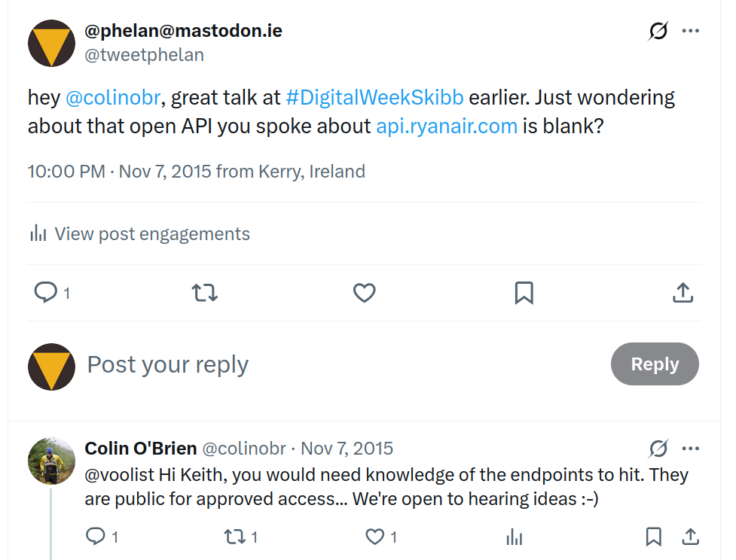Click reply icon on main post

point(46,292)
